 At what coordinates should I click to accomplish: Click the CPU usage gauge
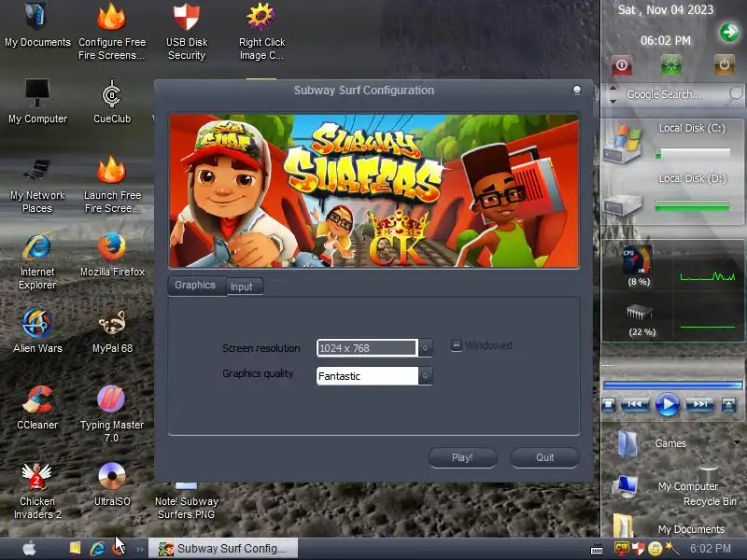pos(639,259)
